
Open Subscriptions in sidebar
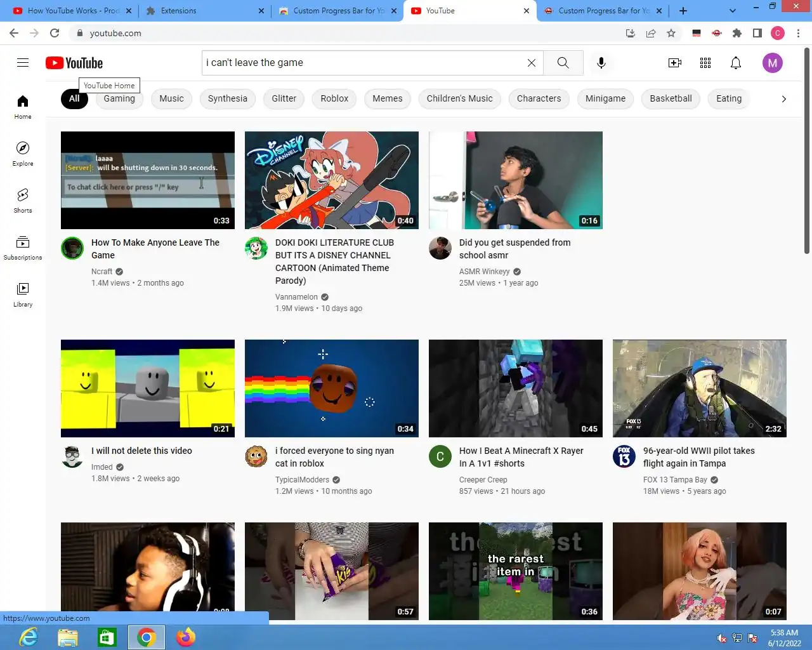23,248
